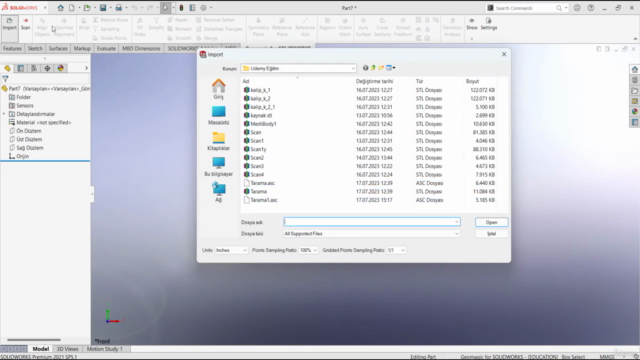The width and height of the screenshot is (640, 360).
Task: Click the Scan tool in the ribbon
Action: pos(25,24)
